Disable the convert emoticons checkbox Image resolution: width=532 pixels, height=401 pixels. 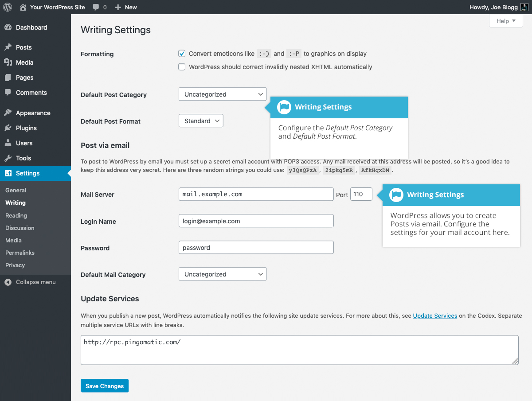click(x=182, y=54)
